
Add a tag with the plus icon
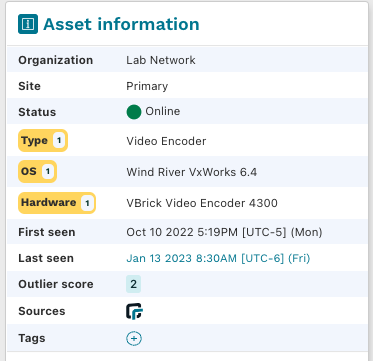[134, 339]
